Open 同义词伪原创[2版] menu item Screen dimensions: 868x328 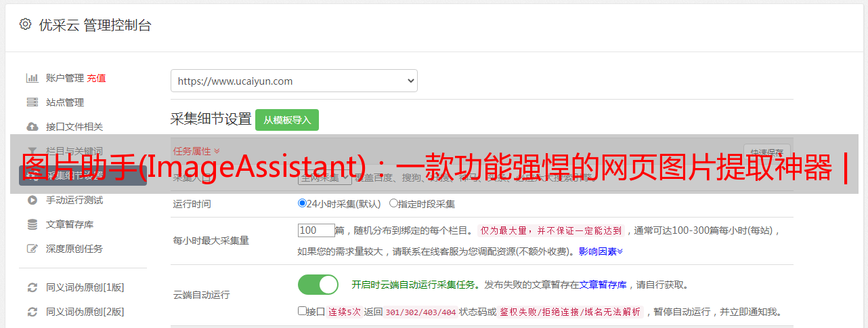[x=85, y=312]
